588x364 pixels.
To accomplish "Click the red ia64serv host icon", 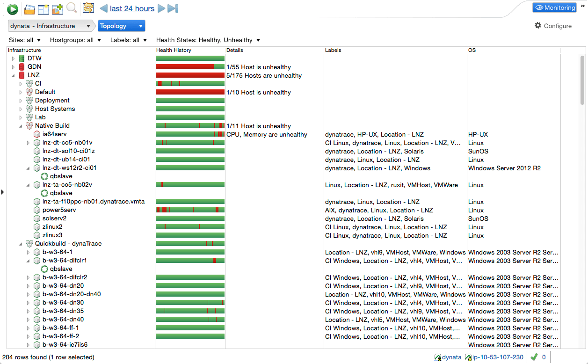I will coord(37,134).
